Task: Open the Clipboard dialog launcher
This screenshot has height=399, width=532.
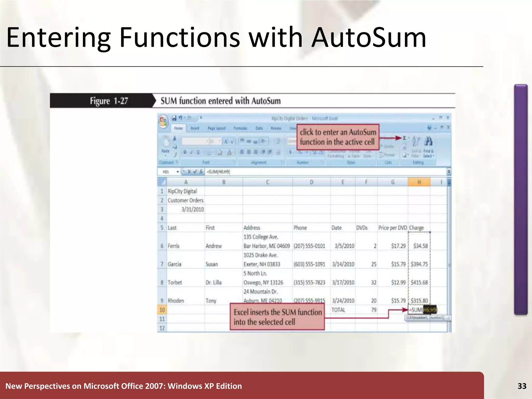Action: click(x=177, y=162)
